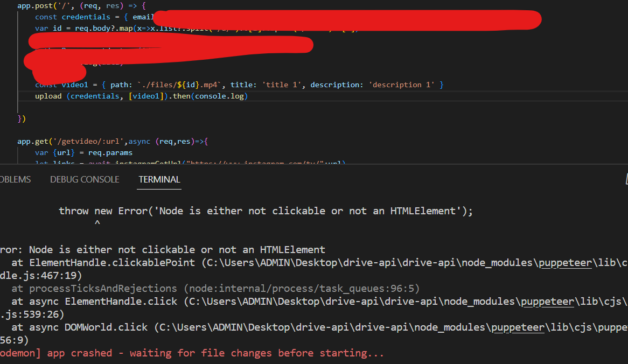Click "56:9)" stack trace location text
The height and width of the screenshot is (364, 628).
click(x=15, y=340)
